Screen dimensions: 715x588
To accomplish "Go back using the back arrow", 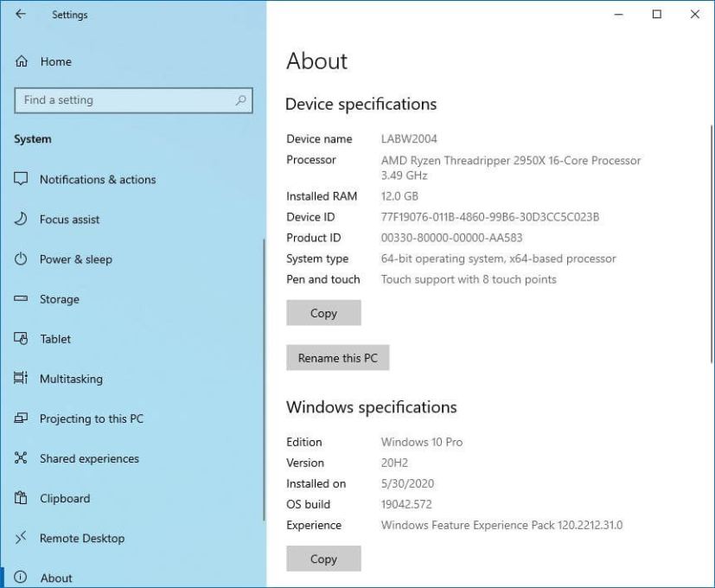I will (x=21, y=14).
